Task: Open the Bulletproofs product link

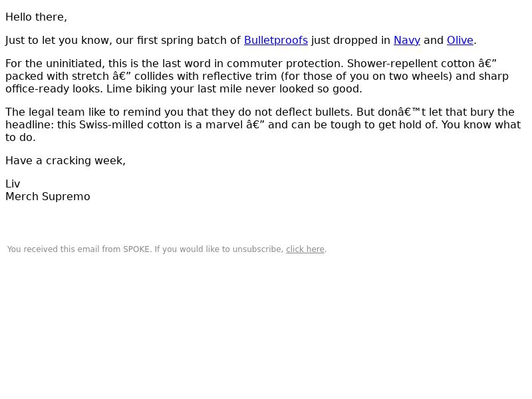Action: click(x=276, y=41)
